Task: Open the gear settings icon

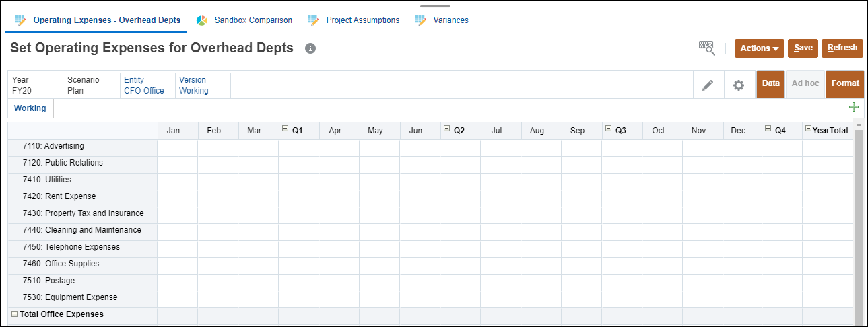Action: pos(739,85)
